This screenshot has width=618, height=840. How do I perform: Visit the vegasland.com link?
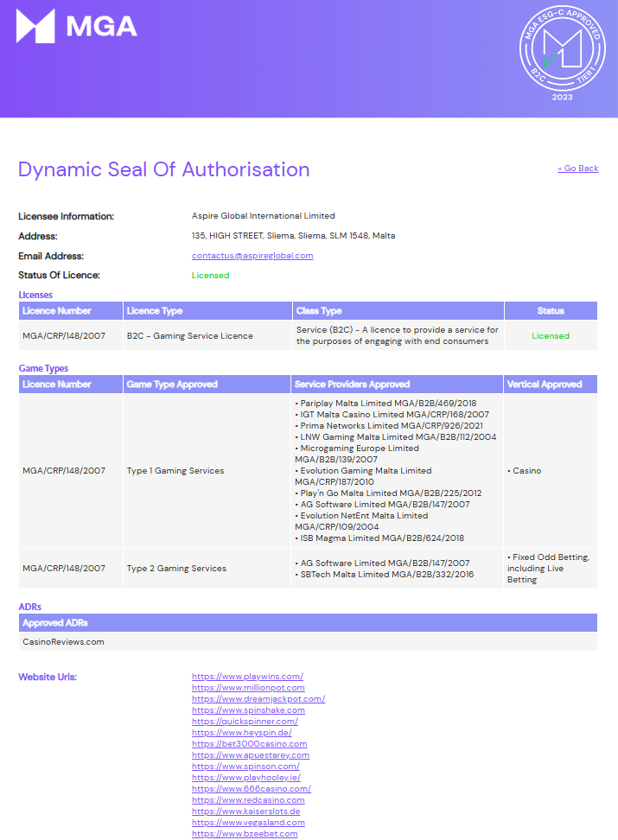point(248,823)
